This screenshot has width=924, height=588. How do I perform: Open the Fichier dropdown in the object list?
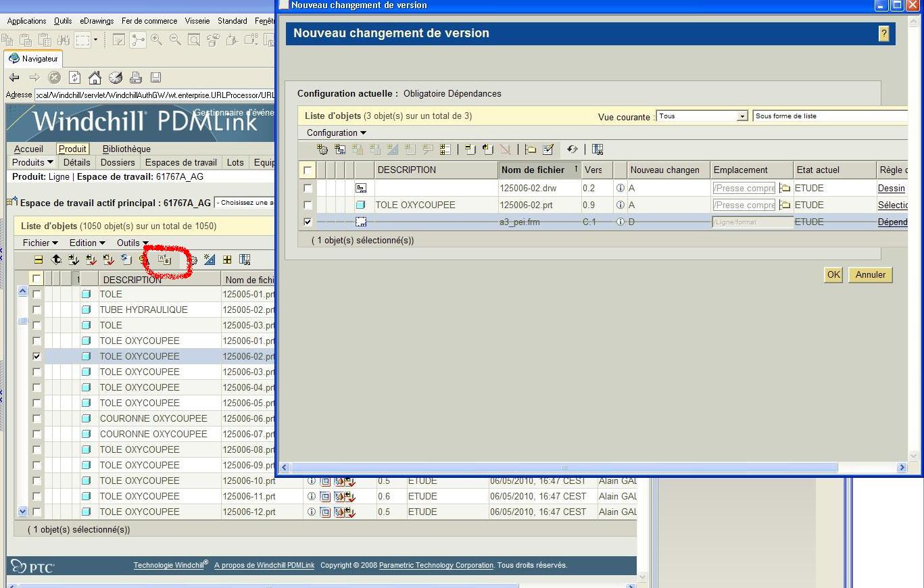click(x=41, y=243)
